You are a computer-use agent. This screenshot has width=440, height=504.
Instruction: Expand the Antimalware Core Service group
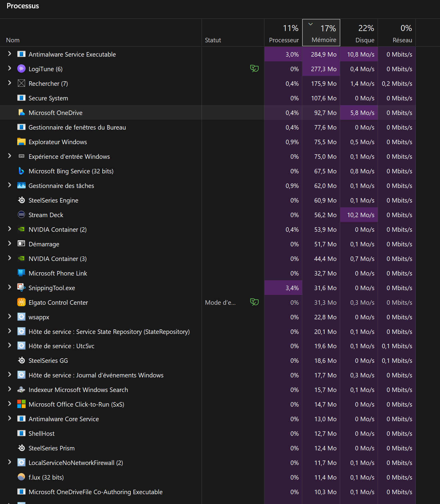(x=10, y=419)
